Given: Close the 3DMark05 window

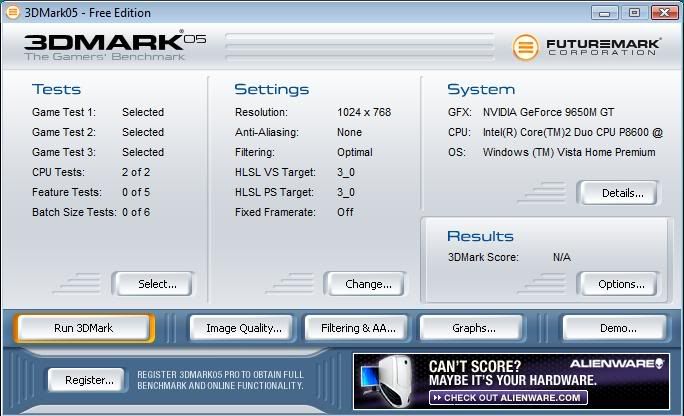Looking at the screenshot, I should point(664,13).
